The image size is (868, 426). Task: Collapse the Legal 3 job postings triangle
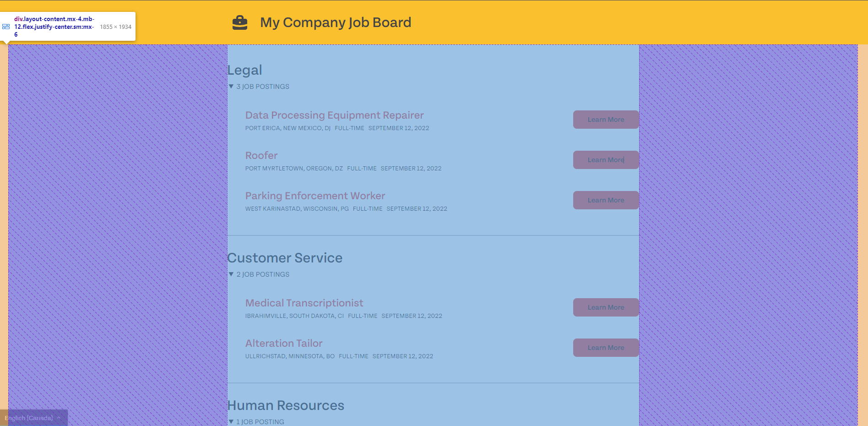coord(231,86)
